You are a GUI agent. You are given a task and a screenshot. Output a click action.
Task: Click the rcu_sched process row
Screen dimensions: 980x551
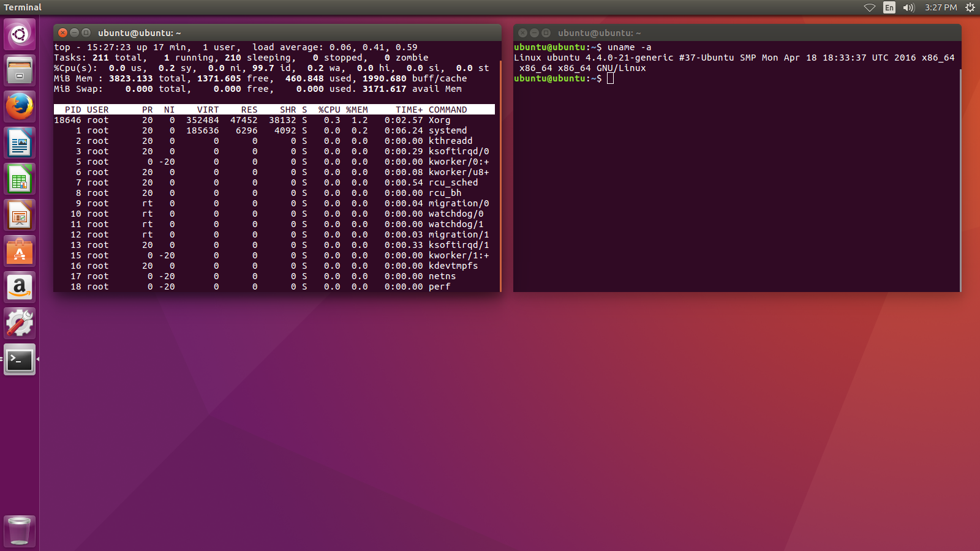coord(274,182)
